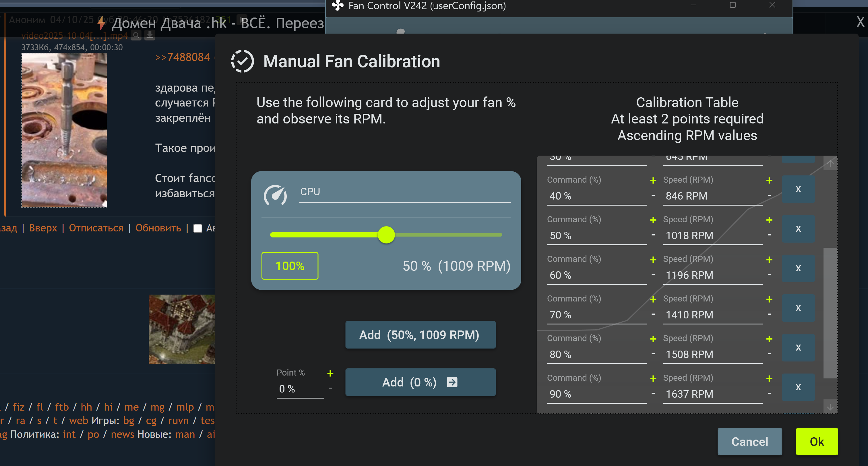Toggle the checkbox next to Обновить

(198, 228)
